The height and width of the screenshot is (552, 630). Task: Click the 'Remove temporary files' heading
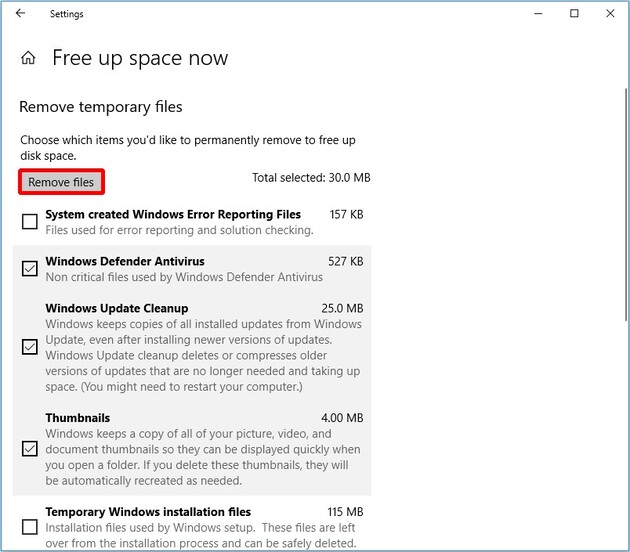tap(101, 107)
